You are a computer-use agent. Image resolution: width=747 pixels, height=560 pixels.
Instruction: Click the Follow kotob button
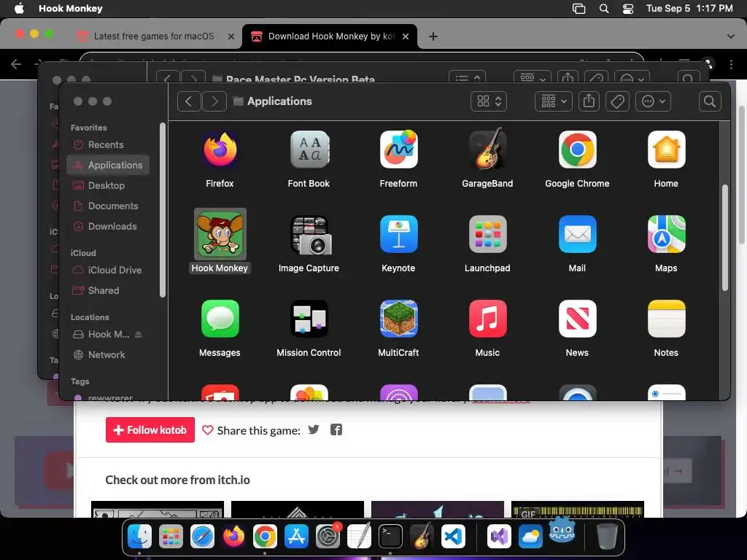coord(150,430)
